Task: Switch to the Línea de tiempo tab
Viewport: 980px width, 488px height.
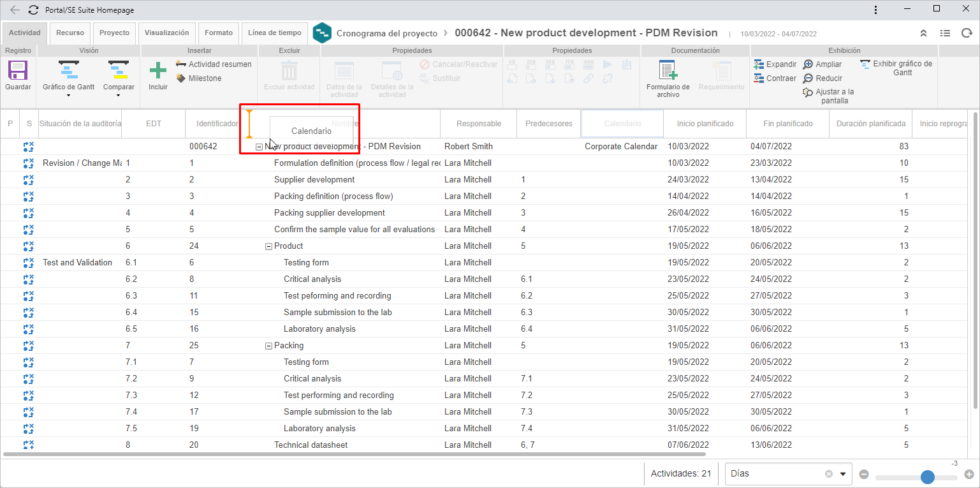Action: (x=275, y=33)
